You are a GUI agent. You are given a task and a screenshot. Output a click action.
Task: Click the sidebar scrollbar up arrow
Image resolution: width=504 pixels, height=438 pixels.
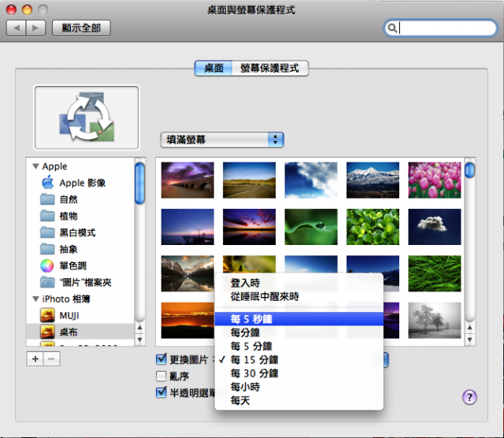pos(140,328)
